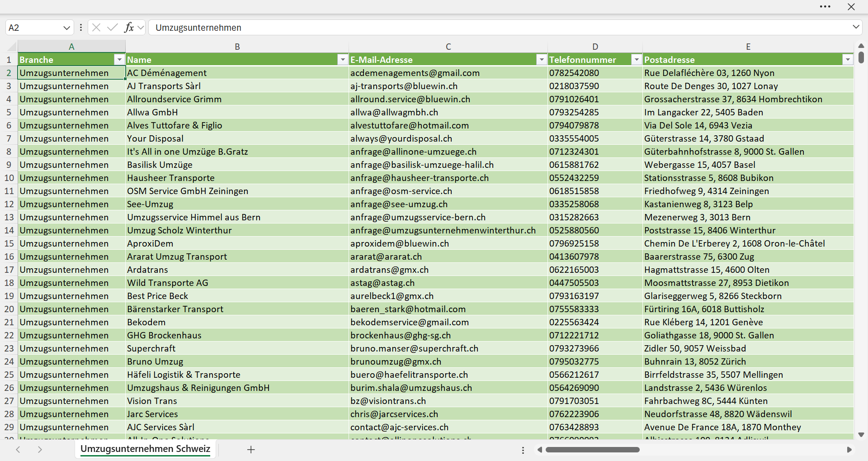Click the Name Box showing A2
Screen dimensions: 868x461
coord(34,28)
